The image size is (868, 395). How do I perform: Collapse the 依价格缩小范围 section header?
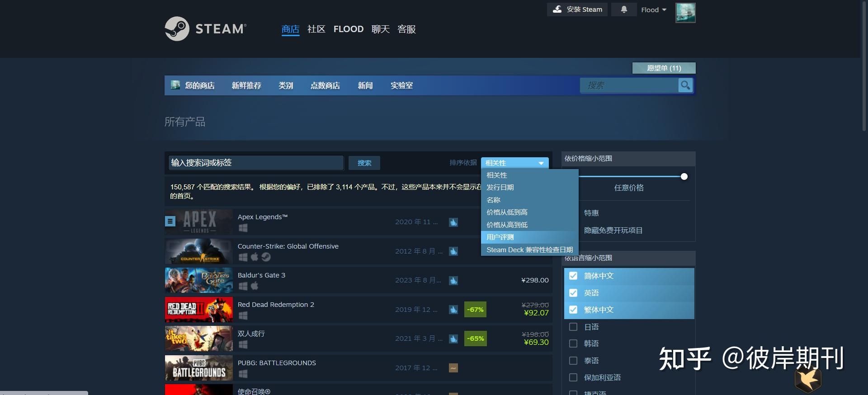[628, 159]
